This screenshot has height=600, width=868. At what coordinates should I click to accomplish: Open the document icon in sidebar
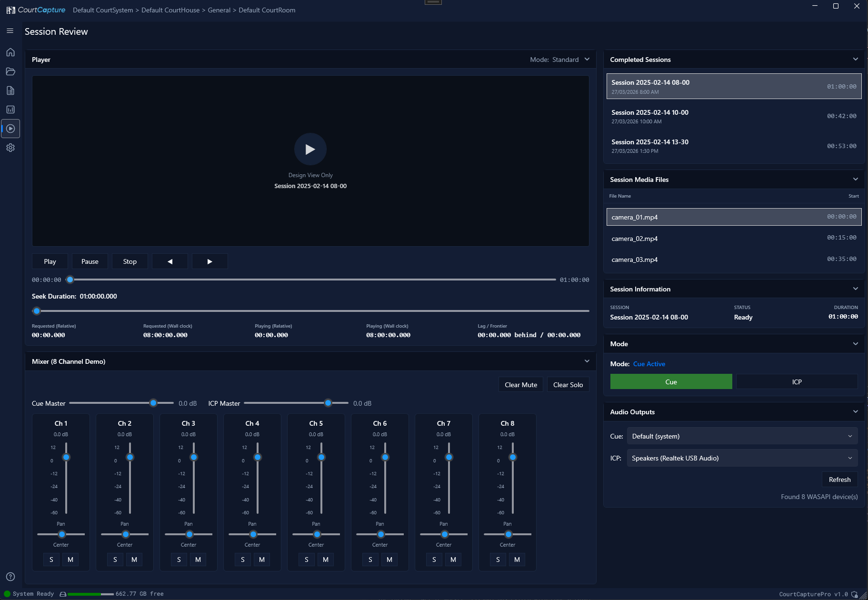10,90
